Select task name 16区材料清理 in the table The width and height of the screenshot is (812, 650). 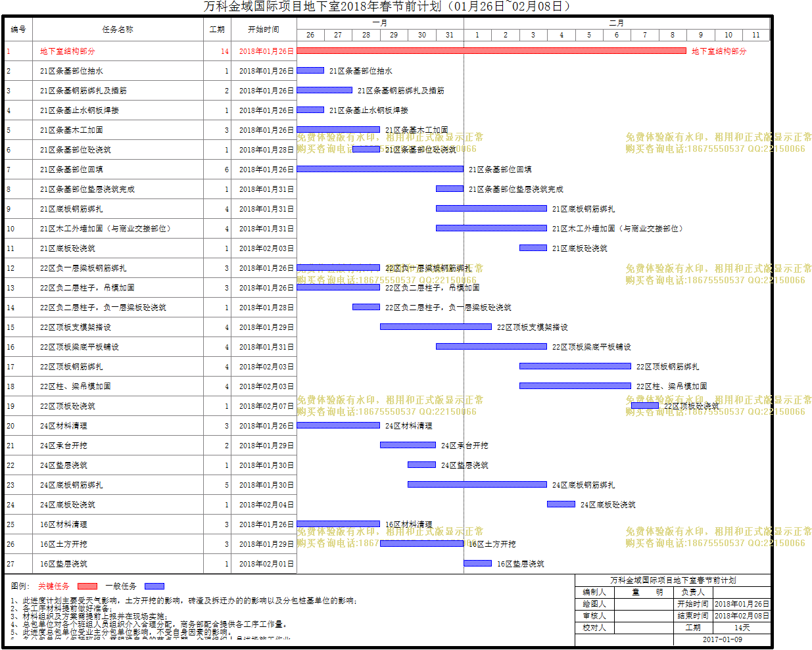pos(64,524)
